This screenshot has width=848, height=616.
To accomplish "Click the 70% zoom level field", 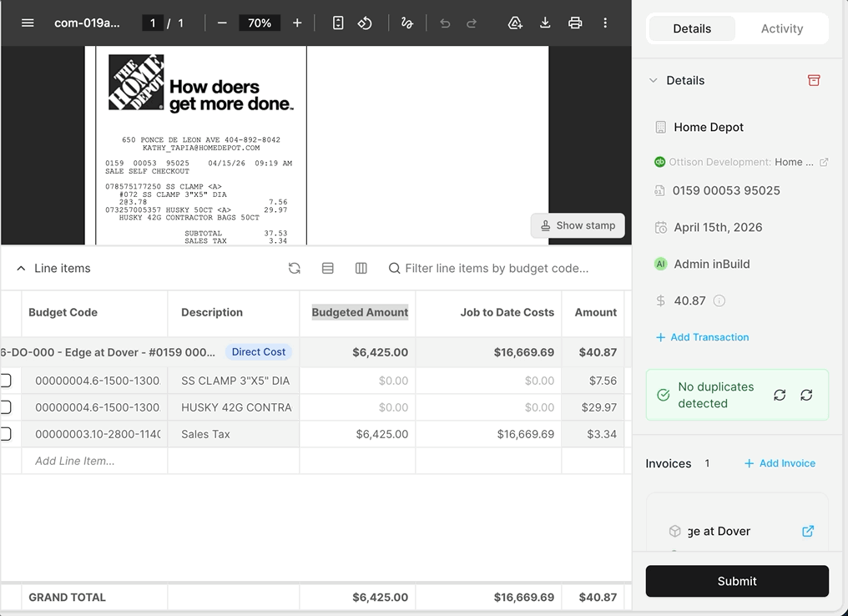I will [x=260, y=23].
